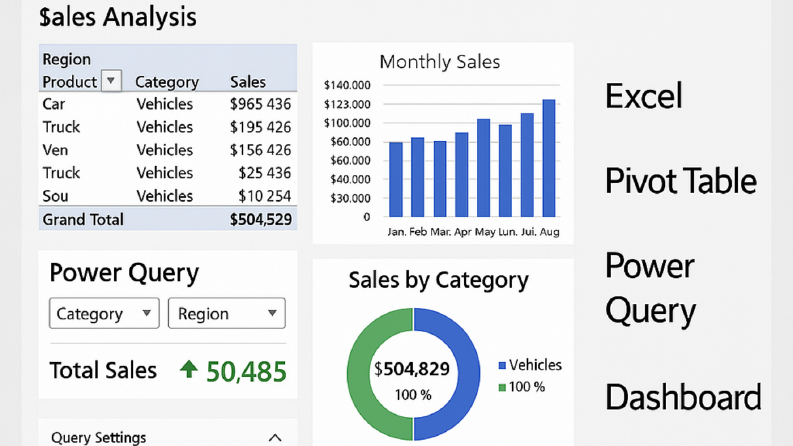Click the green 100 % legend swatch
Viewport: 793px width, 446px height.
502,387
